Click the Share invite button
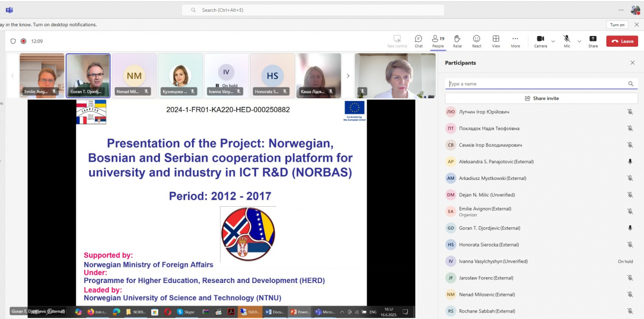 click(541, 98)
